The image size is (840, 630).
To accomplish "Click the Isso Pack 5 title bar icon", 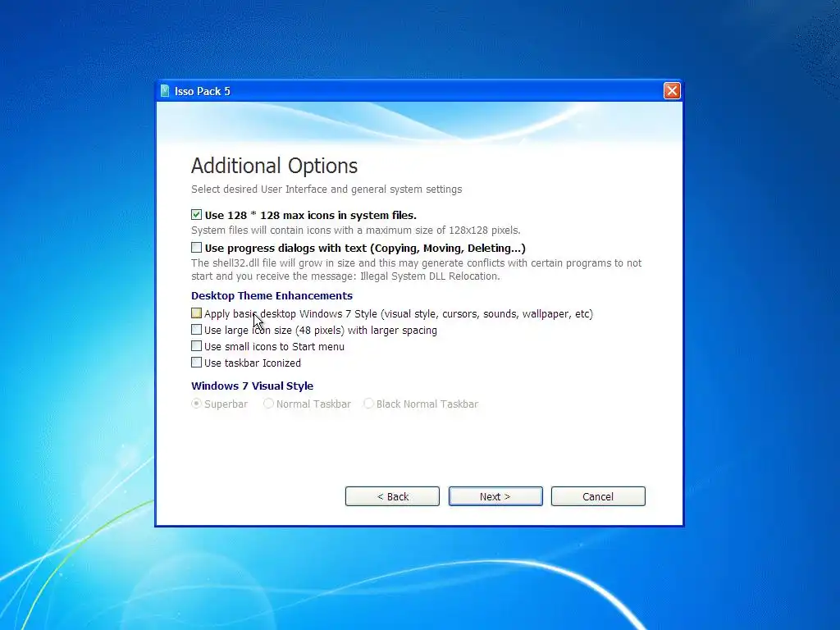I will (165, 91).
